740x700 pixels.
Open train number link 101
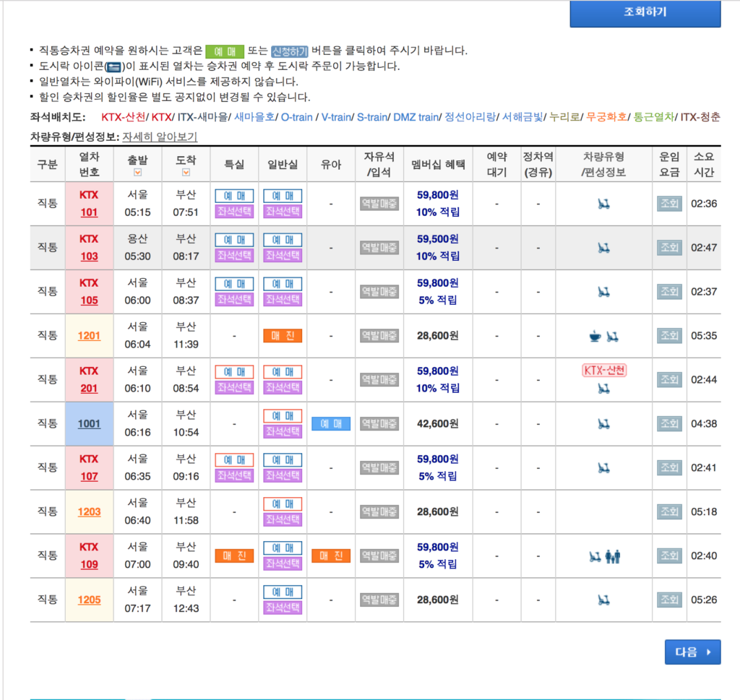click(89, 212)
